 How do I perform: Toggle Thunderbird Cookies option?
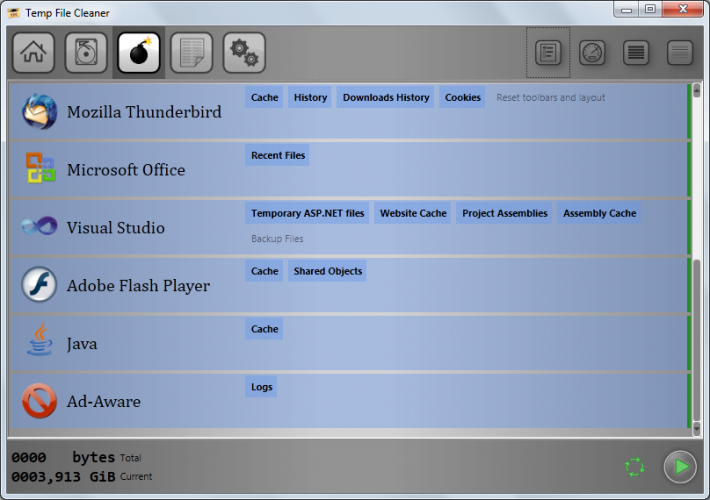[462, 98]
